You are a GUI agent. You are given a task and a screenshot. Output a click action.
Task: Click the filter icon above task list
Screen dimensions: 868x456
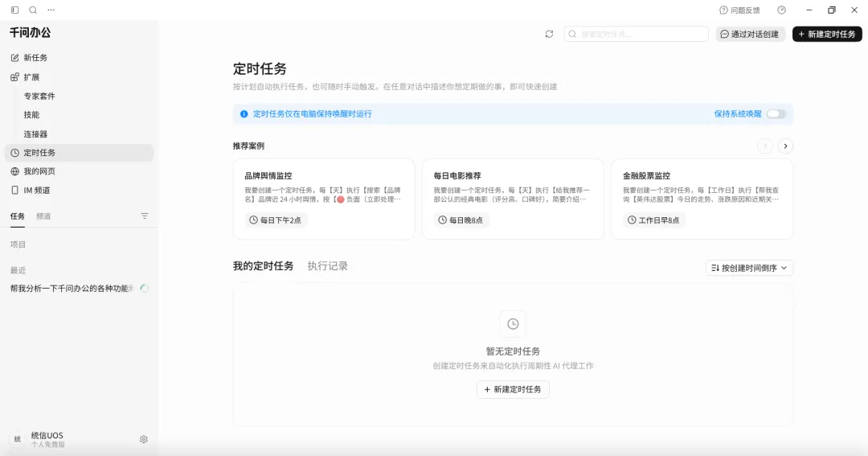145,216
